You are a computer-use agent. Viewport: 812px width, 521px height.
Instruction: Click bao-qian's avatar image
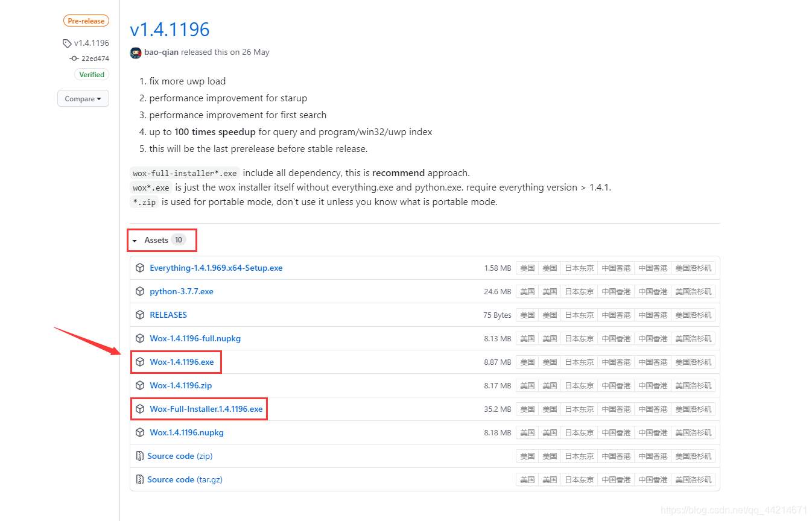coord(136,52)
